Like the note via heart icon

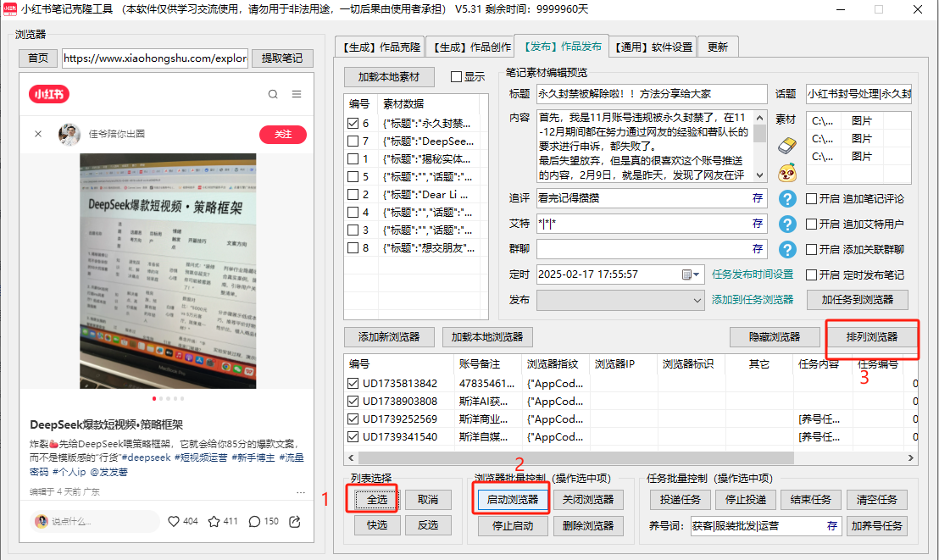click(174, 521)
